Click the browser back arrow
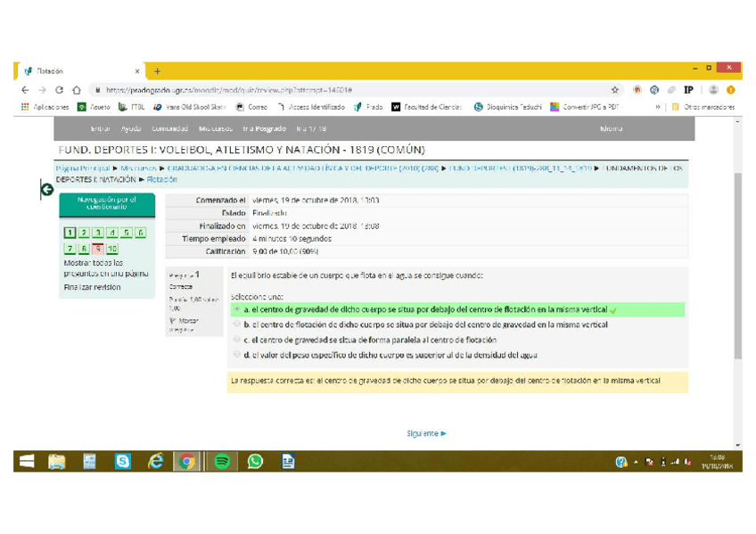This screenshot has height=534, width=756. pos(25,90)
